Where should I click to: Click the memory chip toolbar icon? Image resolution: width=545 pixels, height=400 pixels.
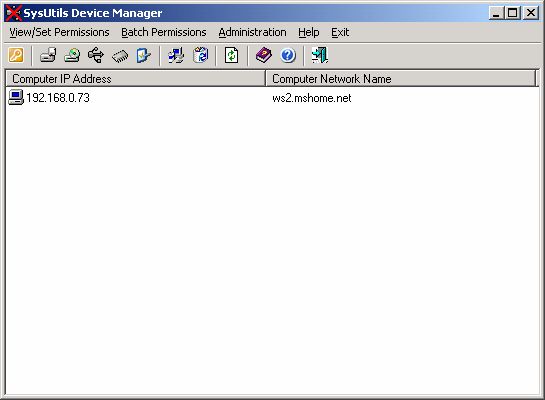point(120,56)
